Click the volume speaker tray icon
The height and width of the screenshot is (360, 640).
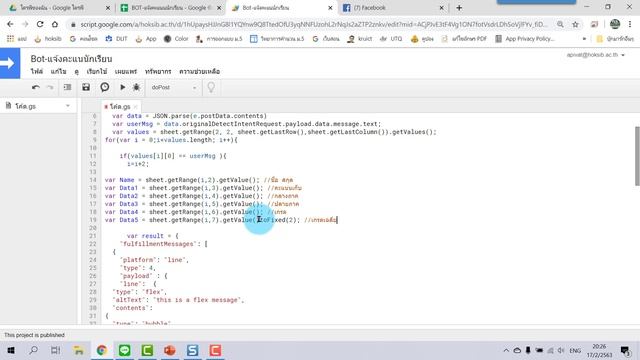point(561,351)
